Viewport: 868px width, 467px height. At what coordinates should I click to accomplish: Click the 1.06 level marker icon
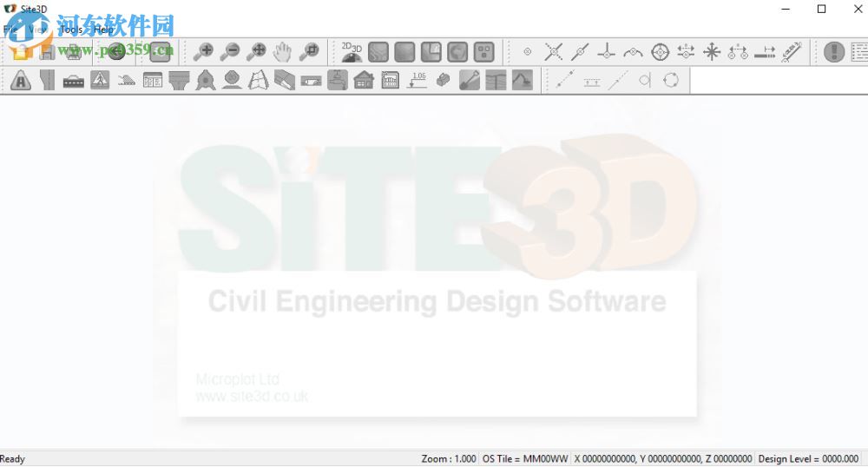pyautogui.click(x=417, y=80)
